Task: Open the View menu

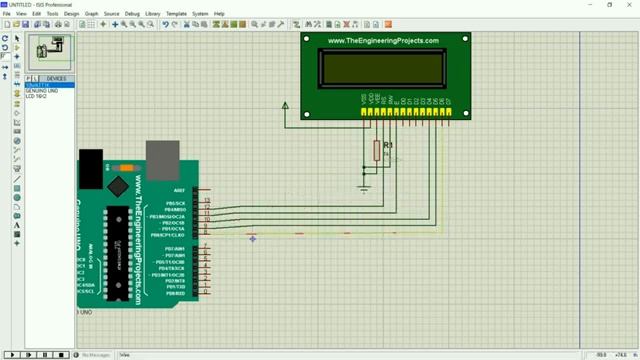Action: [21, 13]
